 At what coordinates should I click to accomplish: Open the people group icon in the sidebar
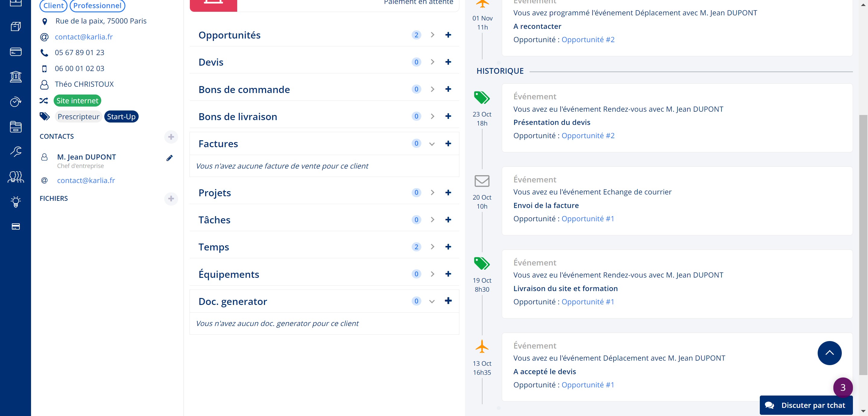coord(15,177)
